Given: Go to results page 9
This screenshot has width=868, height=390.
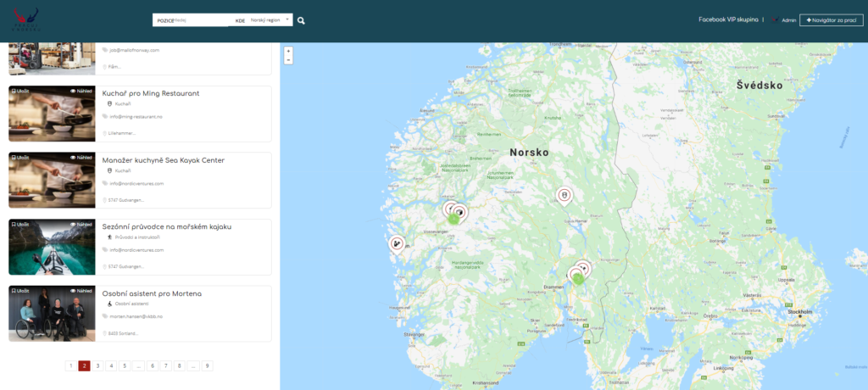Looking at the screenshot, I should tap(207, 365).
